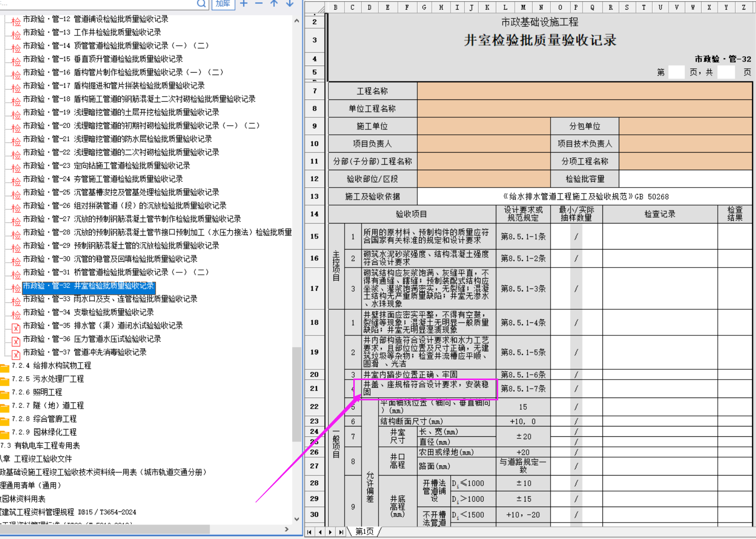Click the plus add icon
Image resolution: width=756 pixels, height=539 pixels.
244,4
